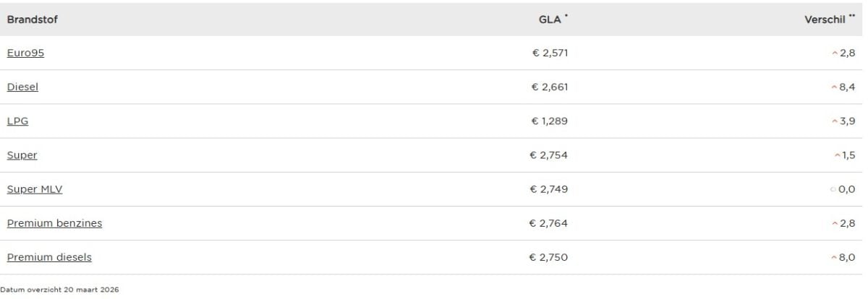Follow the LPG link
This screenshot has width=868, height=299.
[x=17, y=121]
